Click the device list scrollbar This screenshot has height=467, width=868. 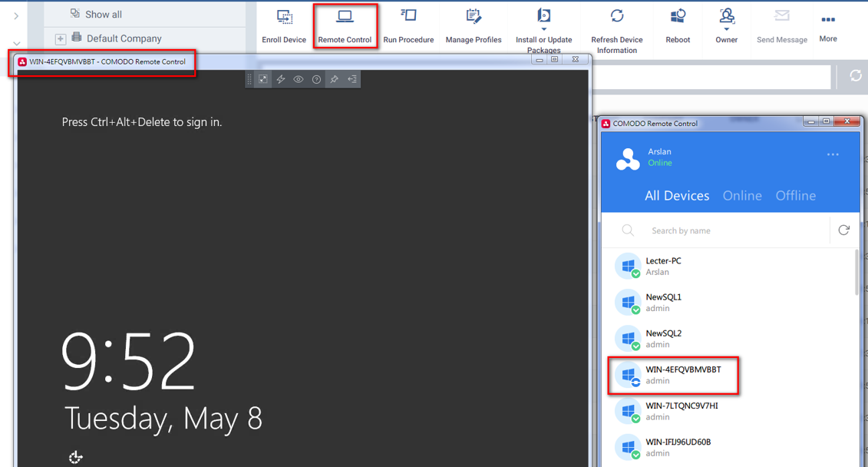pyautogui.click(x=857, y=273)
